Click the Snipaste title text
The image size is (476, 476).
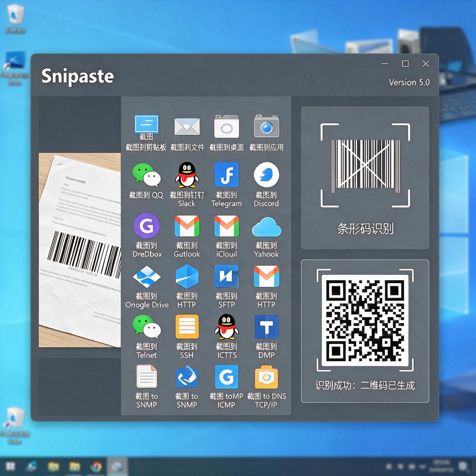pyautogui.click(x=78, y=76)
